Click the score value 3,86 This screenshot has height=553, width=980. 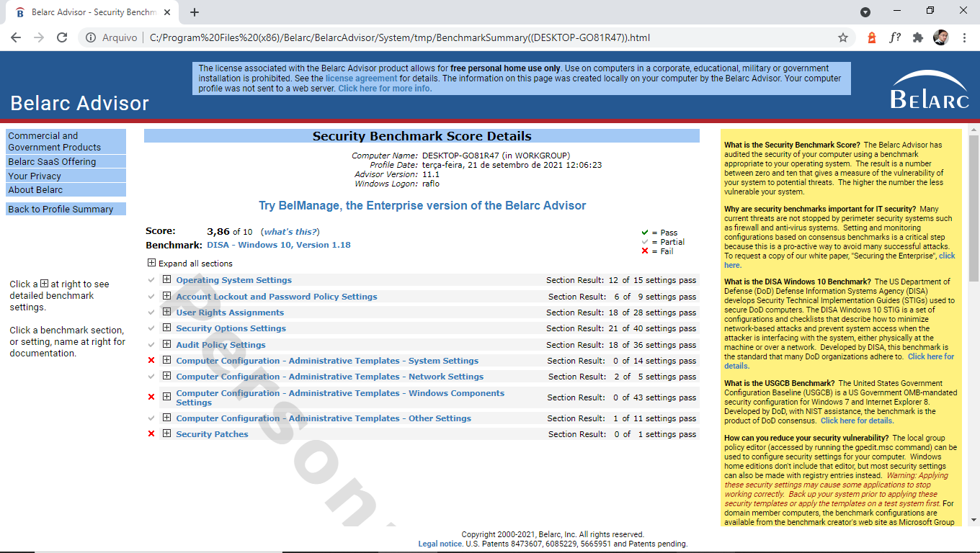click(218, 232)
